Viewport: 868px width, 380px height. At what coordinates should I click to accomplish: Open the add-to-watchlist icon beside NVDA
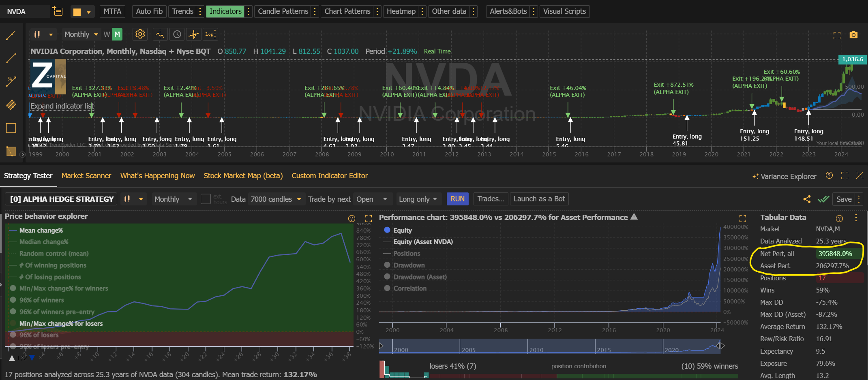coord(58,11)
